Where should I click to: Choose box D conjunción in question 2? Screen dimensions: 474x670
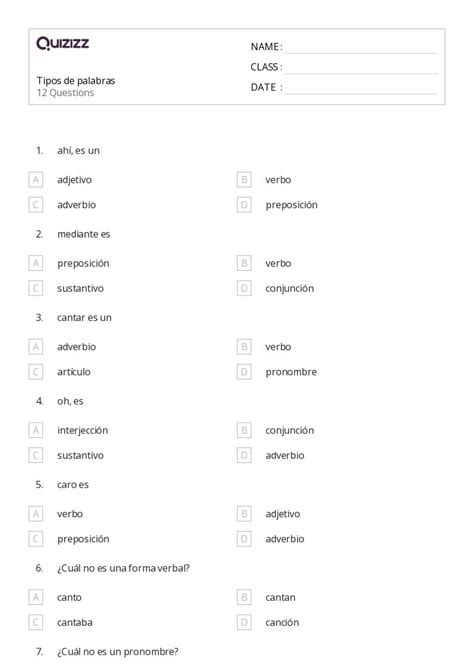point(244,288)
